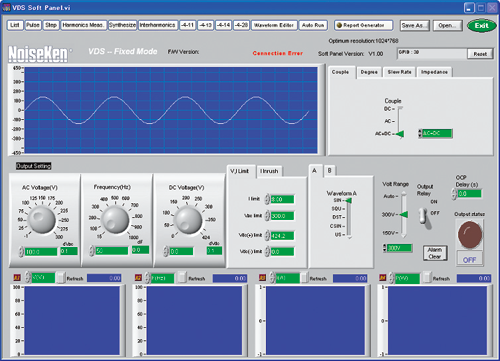This screenshot has height=361, width=500.
Task: Open the J4 P(W) measurement selector
Action: tap(404, 278)
